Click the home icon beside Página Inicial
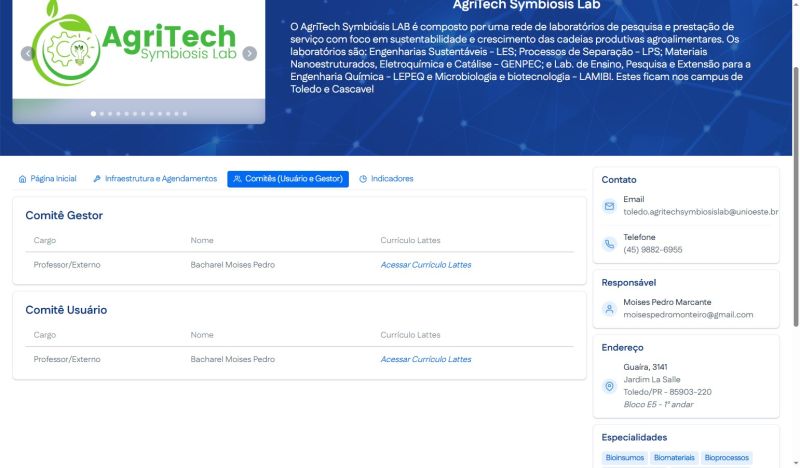The image size is (800, 468). 23,179
